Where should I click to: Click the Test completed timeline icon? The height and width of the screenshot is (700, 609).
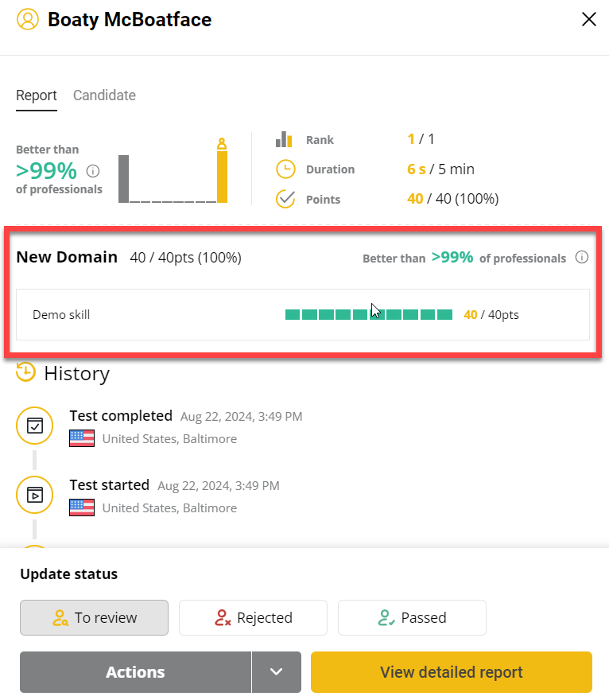point(34,426)
